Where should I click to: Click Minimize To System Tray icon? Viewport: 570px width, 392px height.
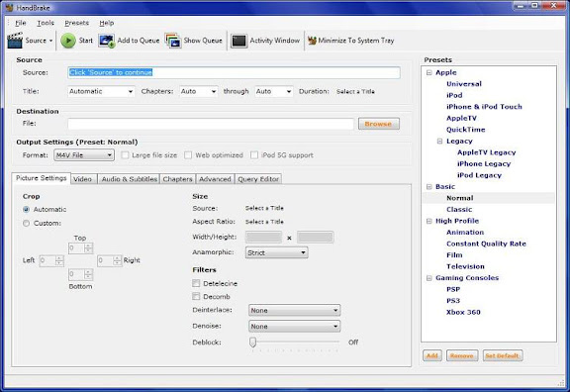[312, 41]
